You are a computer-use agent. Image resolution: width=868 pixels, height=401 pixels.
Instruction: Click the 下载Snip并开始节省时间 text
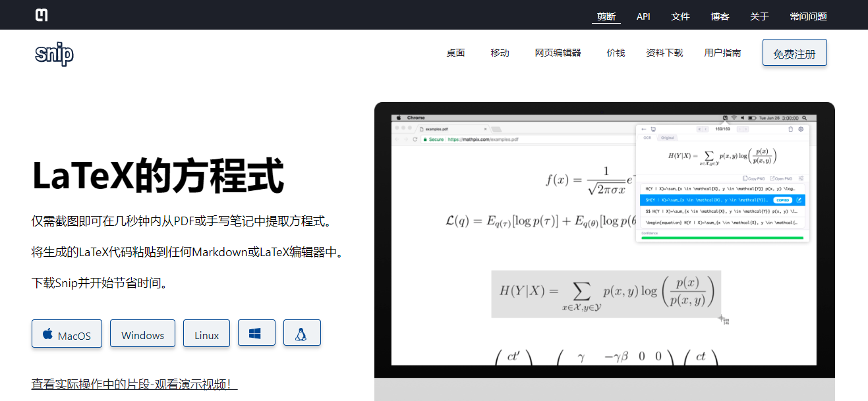(x=99, y=284)
